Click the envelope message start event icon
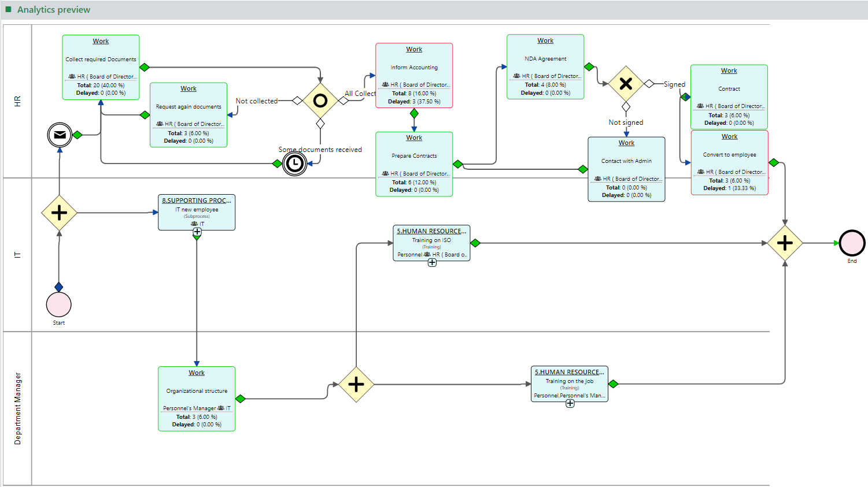Viewport: 868px width, 487px height. (59, 135)
